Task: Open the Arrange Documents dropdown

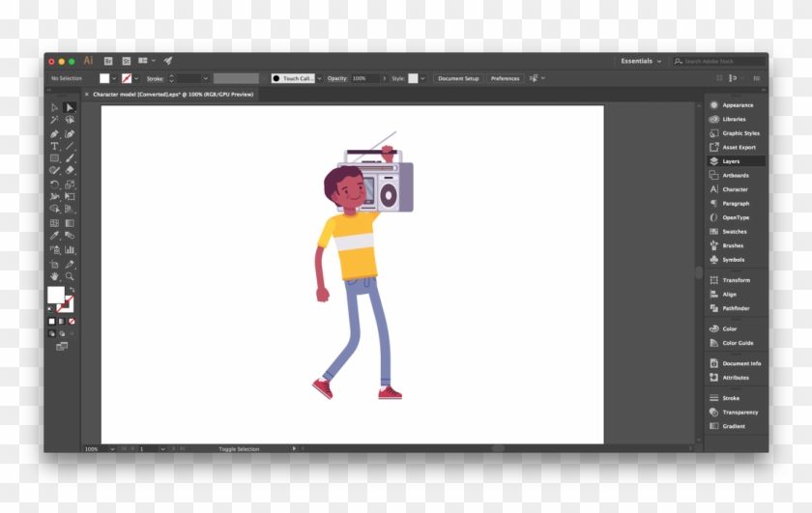Action: pyautogui.click(x=147, y=61)
